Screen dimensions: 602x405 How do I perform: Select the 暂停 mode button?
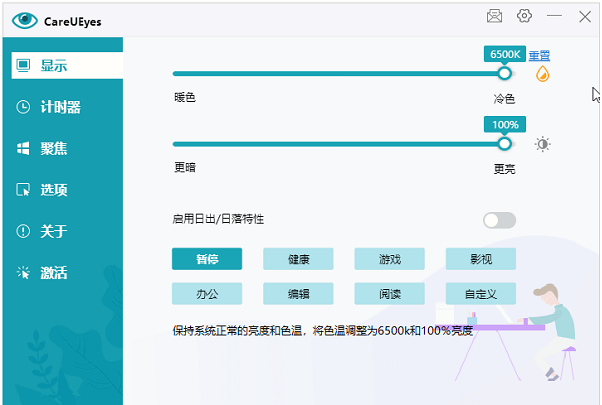click(207, 259)
